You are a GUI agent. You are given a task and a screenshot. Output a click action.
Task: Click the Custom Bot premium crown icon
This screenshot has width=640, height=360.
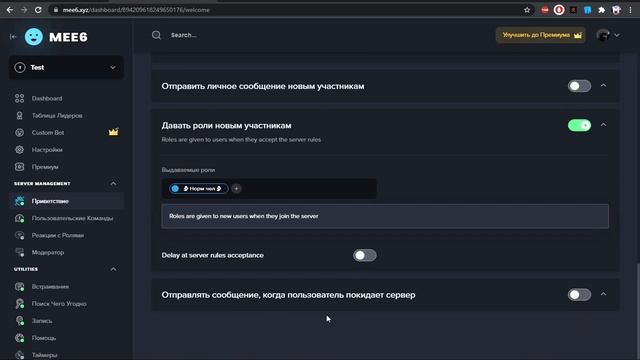[113, 132]
